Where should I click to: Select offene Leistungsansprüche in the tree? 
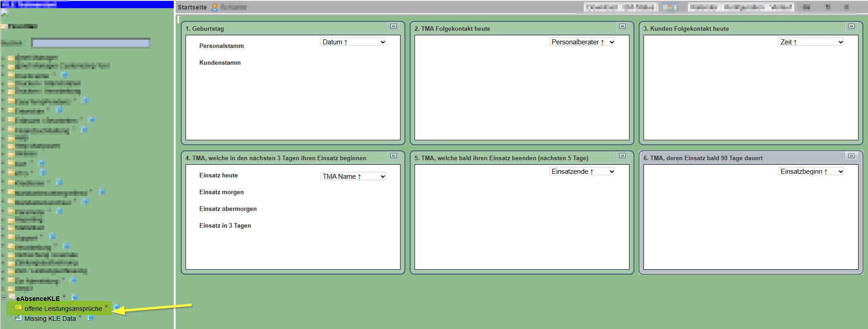[x=63, y=309]
